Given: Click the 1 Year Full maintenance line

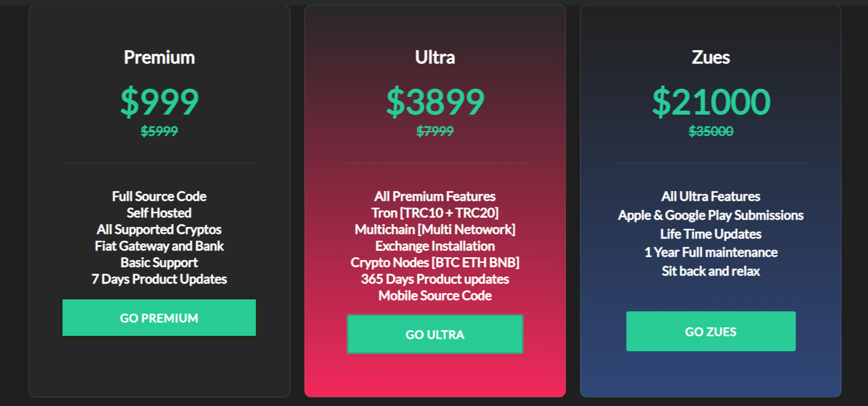Looking at the screenshot, I should (x=710, y=252).
